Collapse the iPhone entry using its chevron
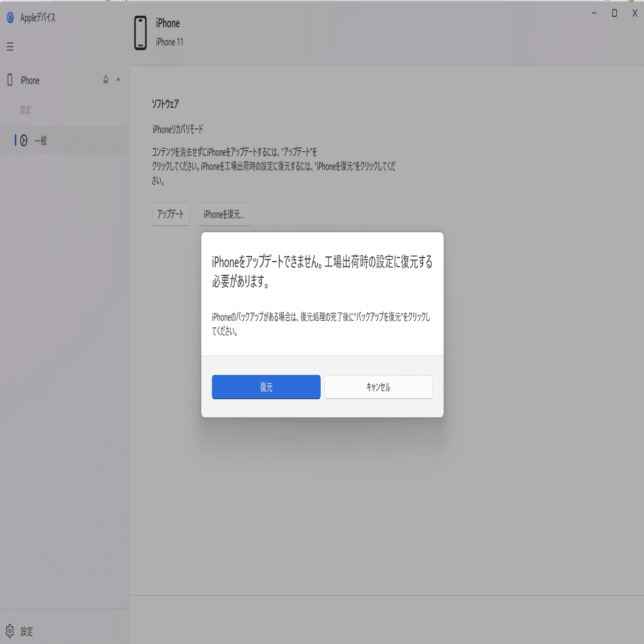 pyautogui.click(x=118, y=79)
